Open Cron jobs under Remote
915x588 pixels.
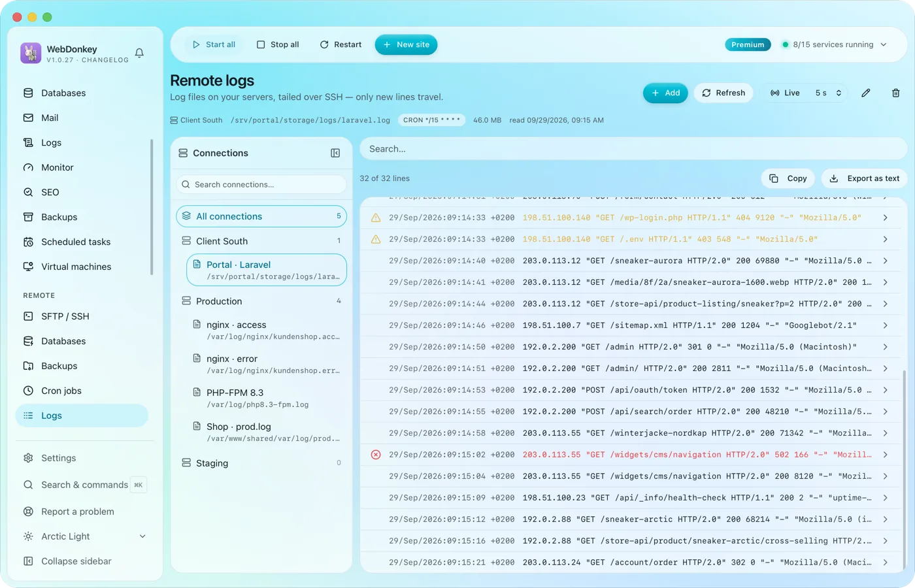coord(83,391)
